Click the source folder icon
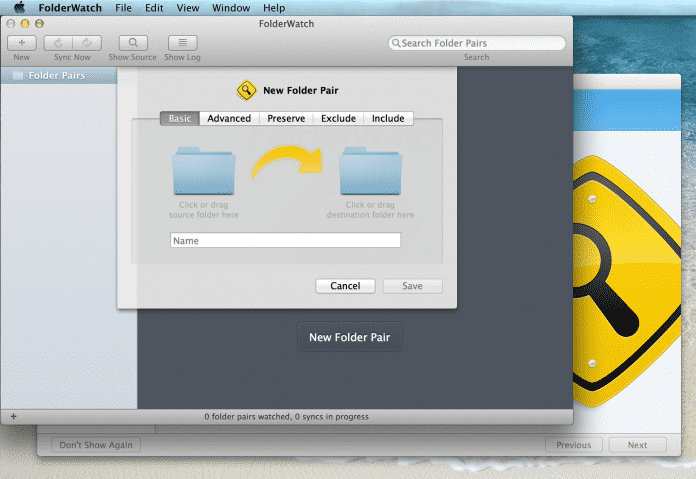Screen dimensions: 696x479 coord(204,170)
